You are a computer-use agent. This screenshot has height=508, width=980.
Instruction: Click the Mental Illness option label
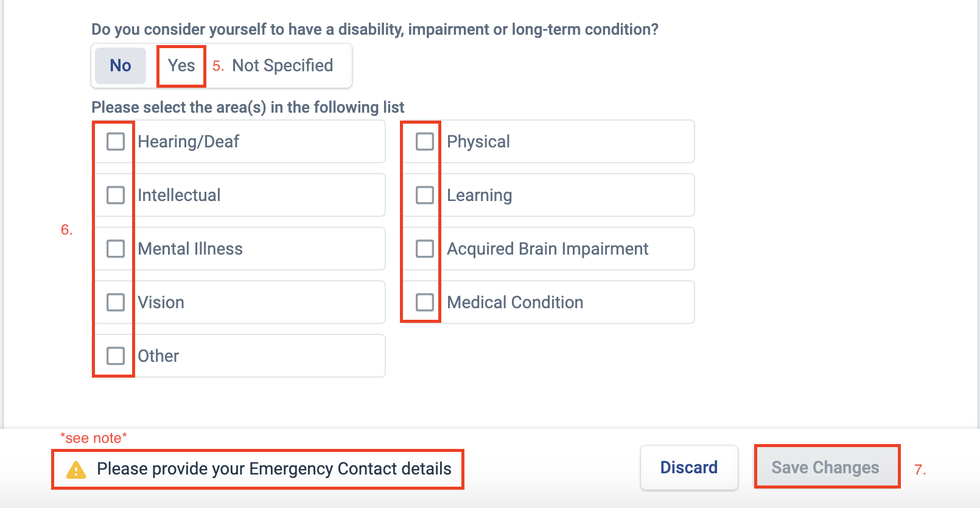point(190,249)
